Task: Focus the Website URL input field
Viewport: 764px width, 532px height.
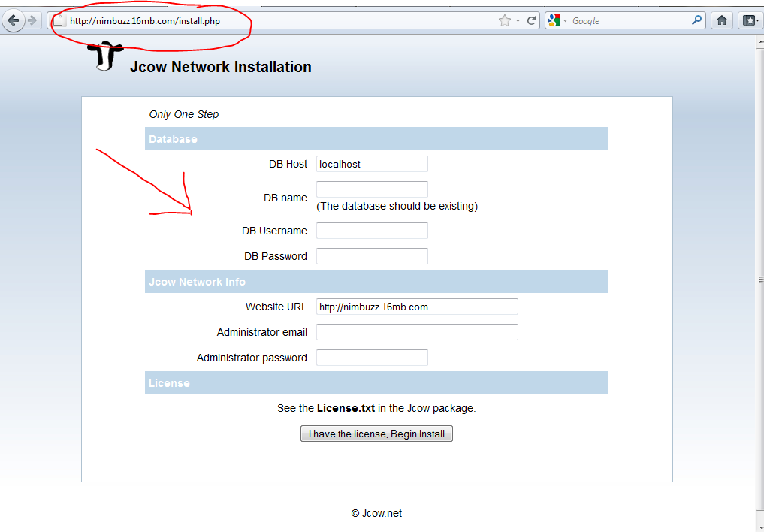Action: (417, 307)
